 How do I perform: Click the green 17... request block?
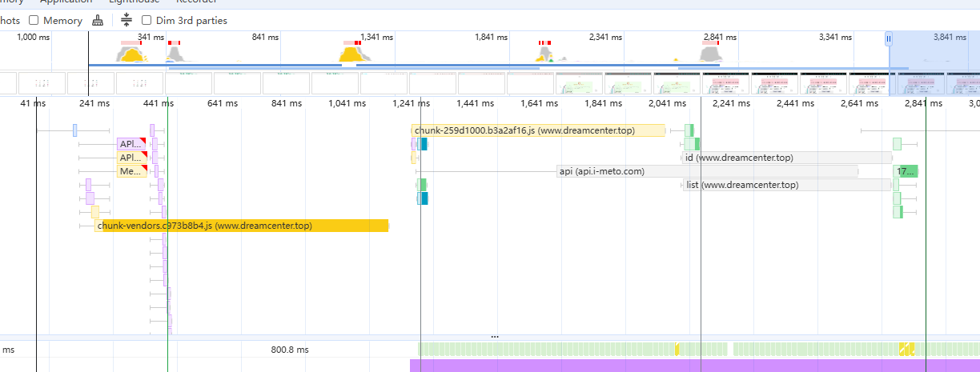906,171
